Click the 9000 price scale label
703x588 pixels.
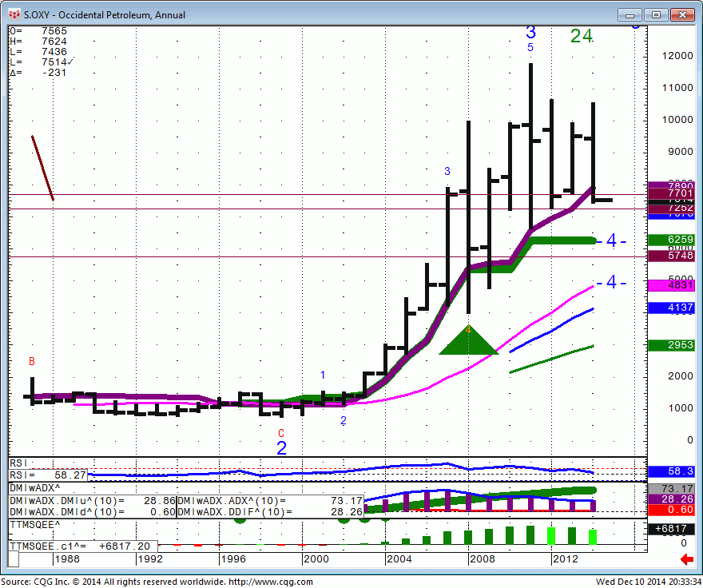[681, 152]
